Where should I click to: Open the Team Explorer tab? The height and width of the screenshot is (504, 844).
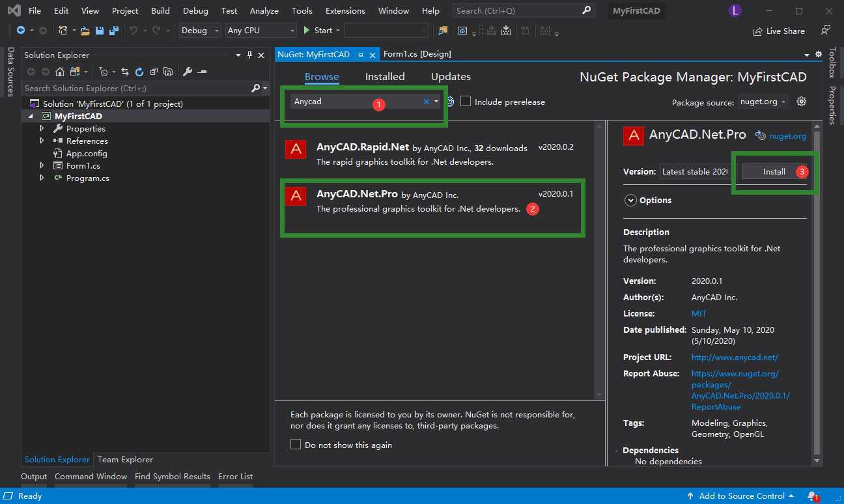(x=125, y=460)
